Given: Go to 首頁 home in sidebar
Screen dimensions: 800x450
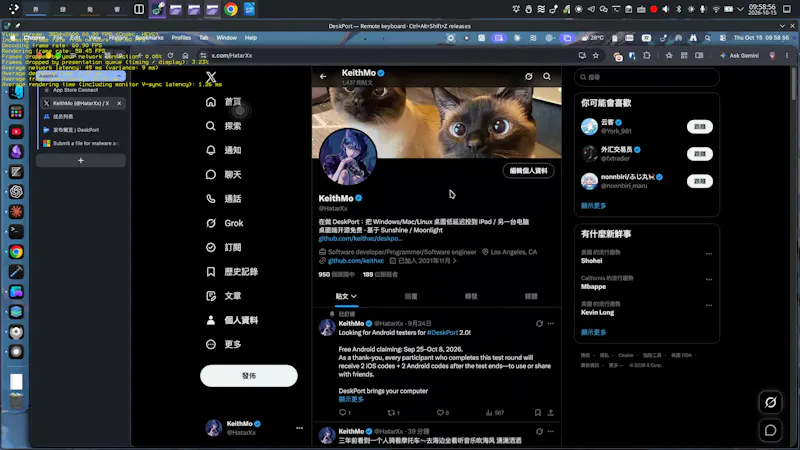Looking at the screenshot, I should (223, 102).
